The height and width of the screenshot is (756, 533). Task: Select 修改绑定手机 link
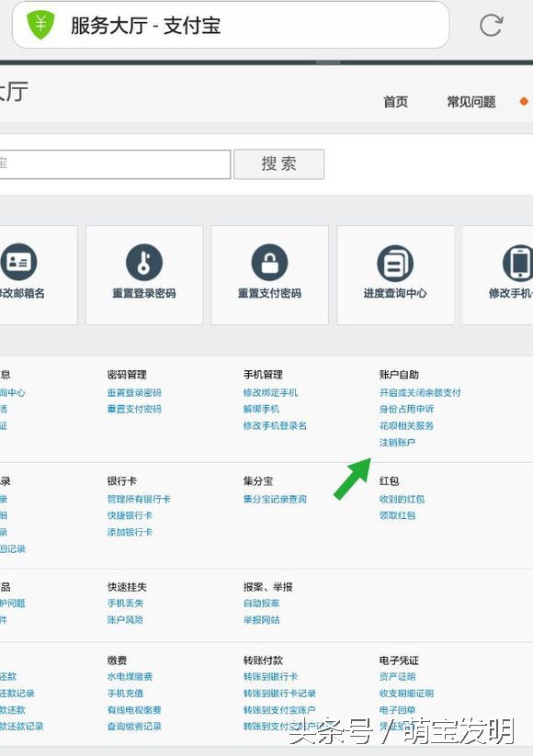(x=270, y=393)
